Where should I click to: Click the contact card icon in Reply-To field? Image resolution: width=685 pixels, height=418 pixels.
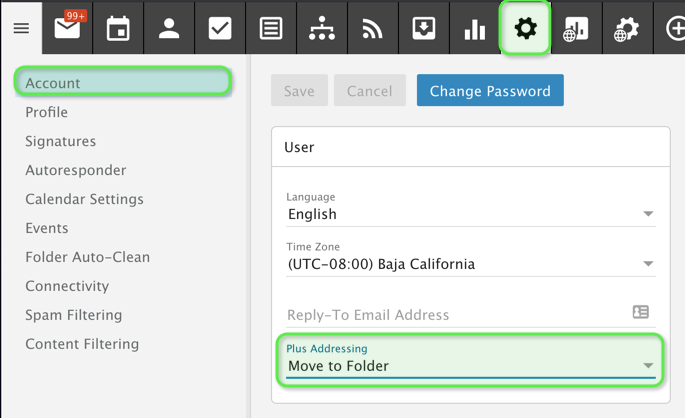641,312
